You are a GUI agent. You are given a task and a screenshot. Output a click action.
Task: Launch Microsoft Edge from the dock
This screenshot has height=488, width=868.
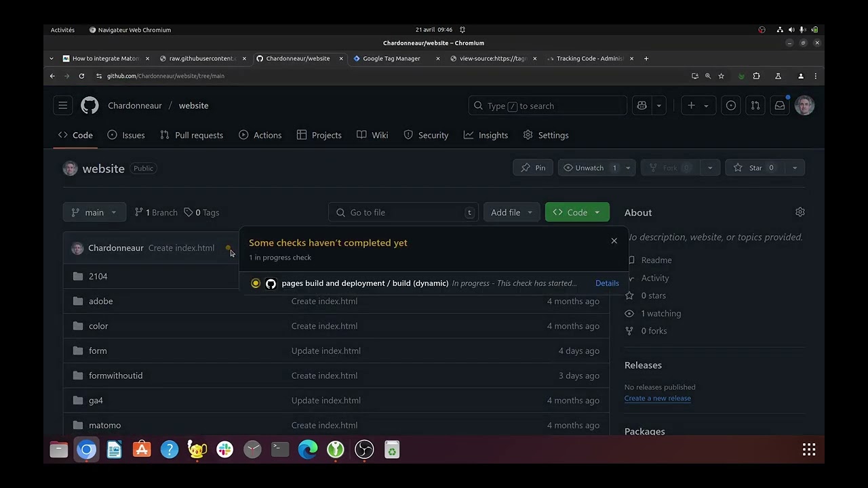click(308, 449)
